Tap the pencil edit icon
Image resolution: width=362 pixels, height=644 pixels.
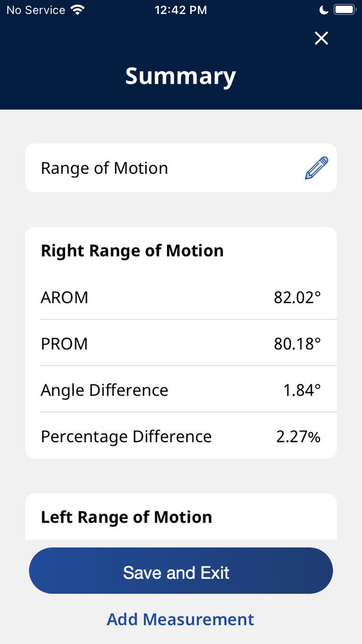pyautogui.click(x=316, y=168)
